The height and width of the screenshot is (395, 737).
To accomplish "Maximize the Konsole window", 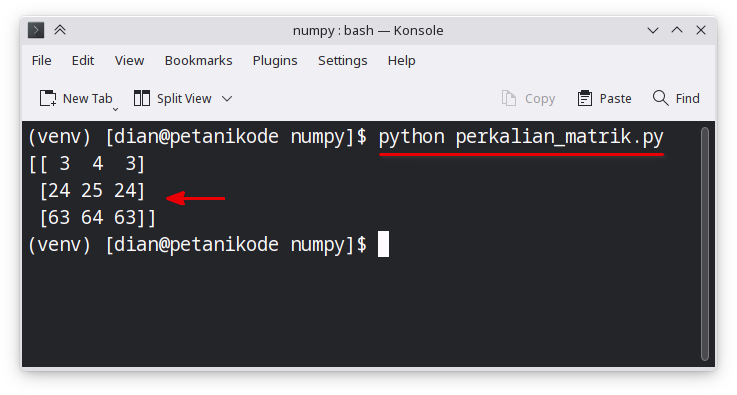I will point(677,30).
